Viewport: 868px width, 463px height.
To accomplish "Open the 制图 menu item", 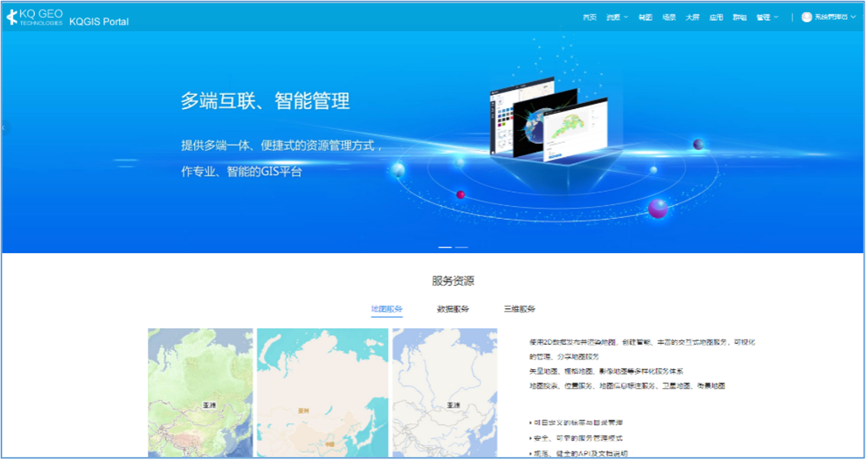I will coord(646,17).
